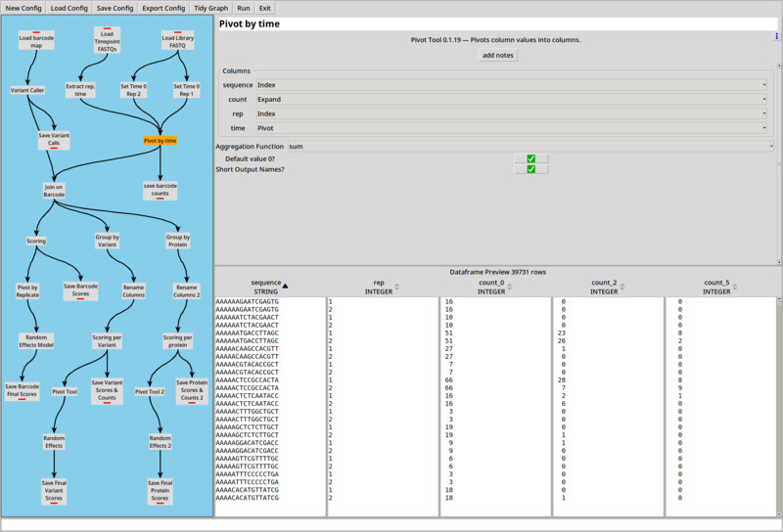This screenshot has height=532, width=783.
Task: Open the Load Config menu item
Action: point(69,8)
